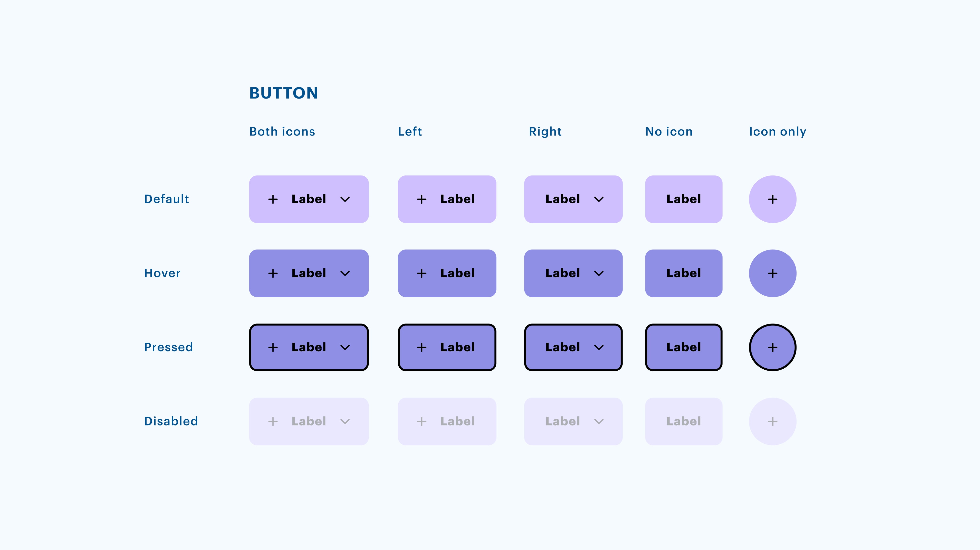Click the Pressed state circular plus button
Screen dimensions: 980x550
(x=772, y=347)
